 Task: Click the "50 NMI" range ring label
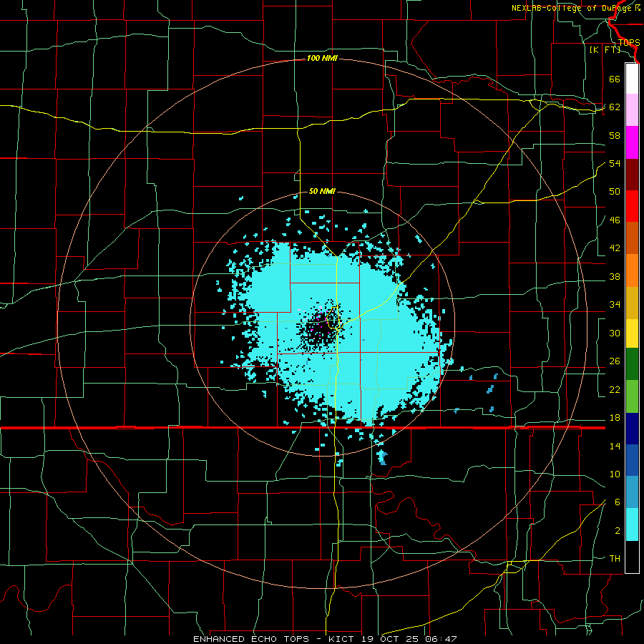(322, 191)
